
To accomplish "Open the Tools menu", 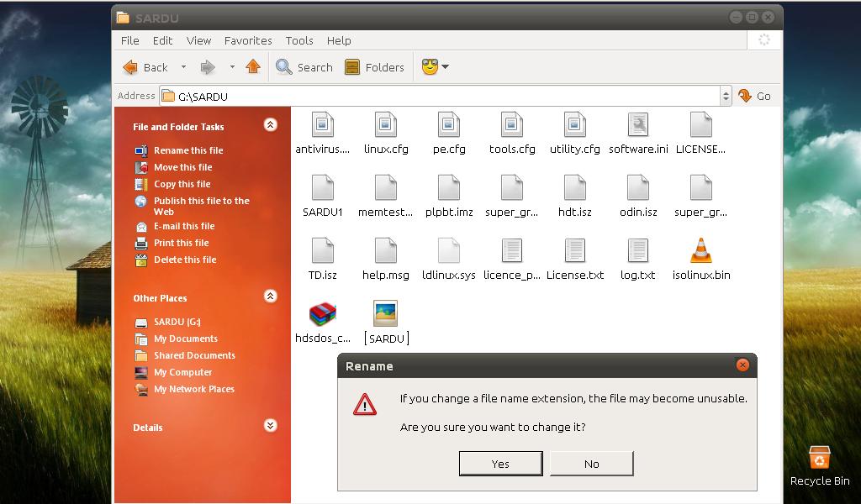I will 299,40.
